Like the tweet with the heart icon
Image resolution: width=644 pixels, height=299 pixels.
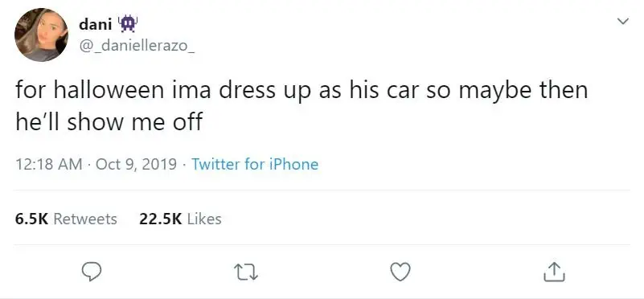(x=400, y=272)
